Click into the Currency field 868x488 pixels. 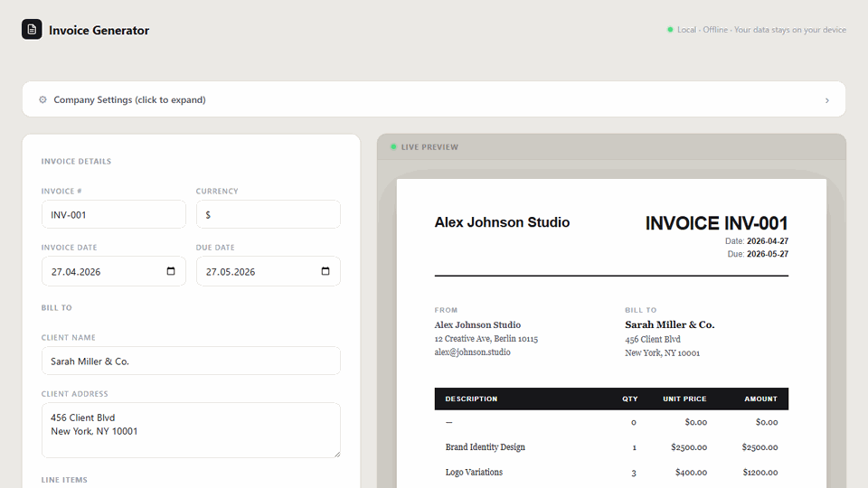click(268, 215)
